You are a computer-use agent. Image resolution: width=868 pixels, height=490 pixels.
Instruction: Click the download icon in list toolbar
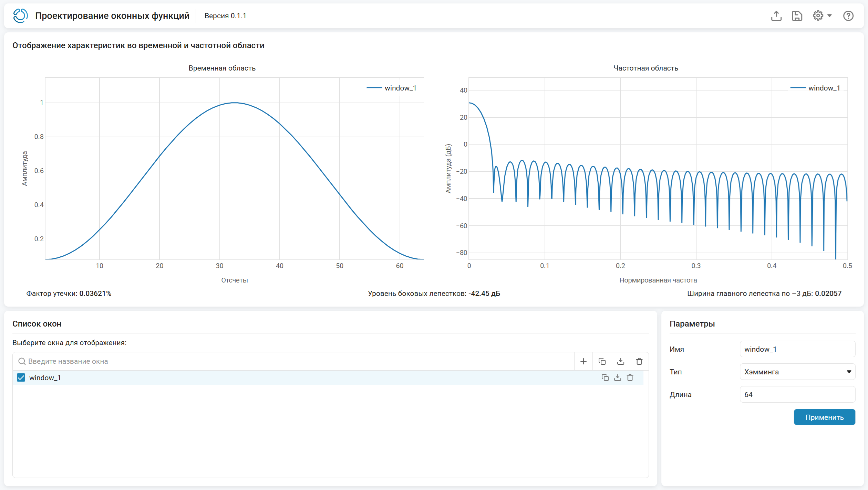[x=621, y=361]
